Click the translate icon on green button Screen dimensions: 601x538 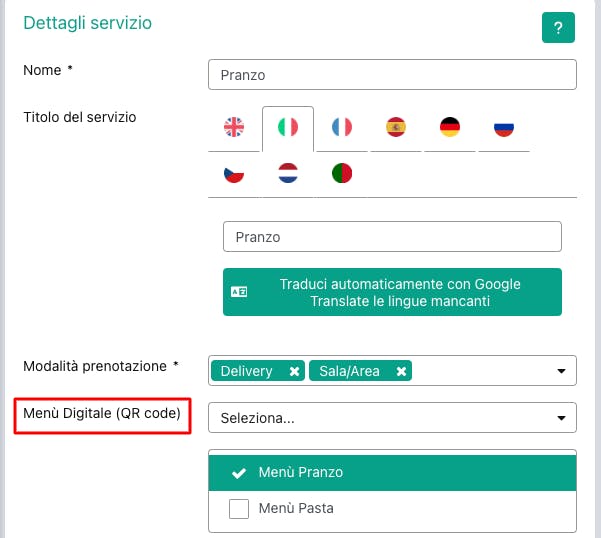(x=239, y=292)
